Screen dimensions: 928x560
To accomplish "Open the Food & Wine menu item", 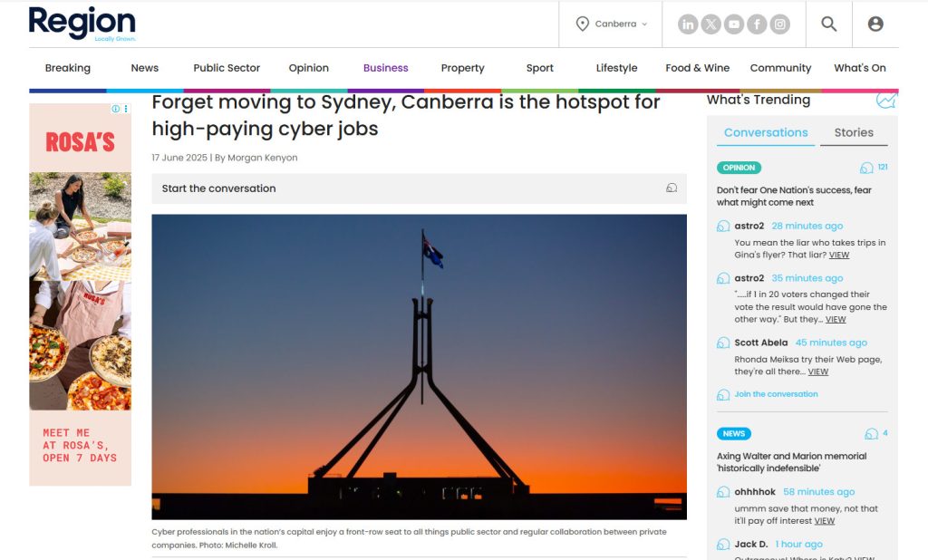I will [697, 68].
